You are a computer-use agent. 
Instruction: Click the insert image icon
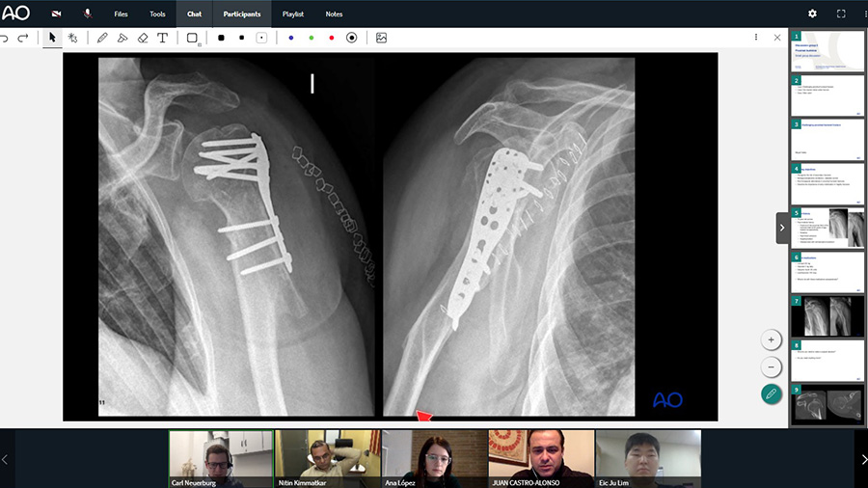[x=381, y=38]
